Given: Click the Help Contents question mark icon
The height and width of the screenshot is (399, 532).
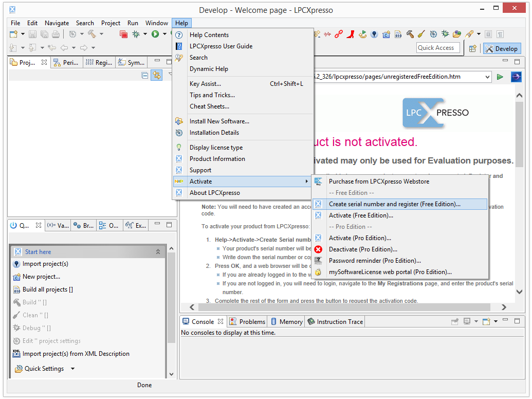Looking at the screenshot, I should coord(179,35).
